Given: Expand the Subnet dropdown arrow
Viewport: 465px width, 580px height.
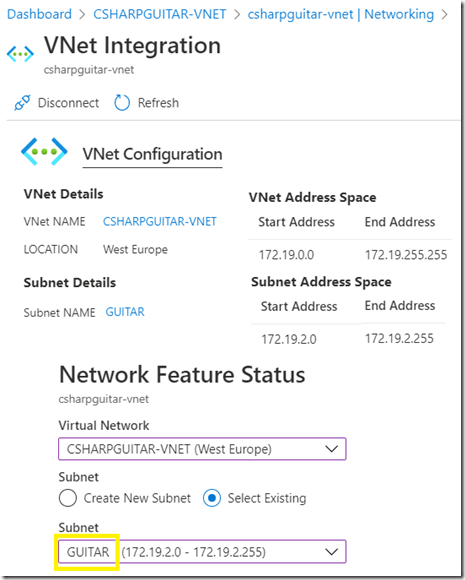Looking at the screenshot, I should click(x=331, y=552).
